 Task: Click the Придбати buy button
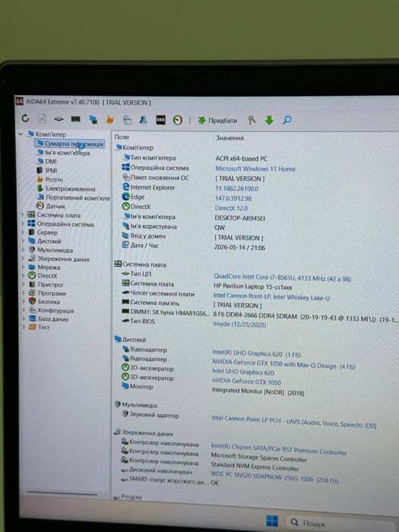point(217,120)
